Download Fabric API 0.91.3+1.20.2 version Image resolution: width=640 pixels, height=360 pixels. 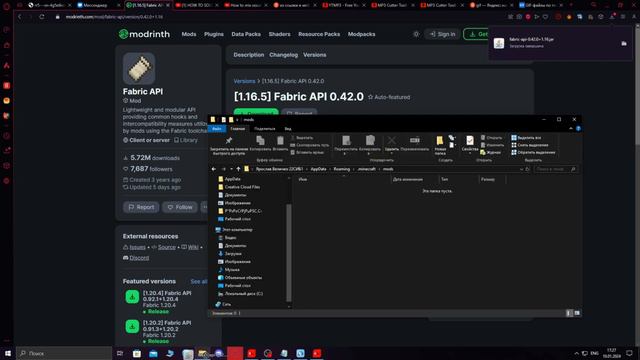click(132, 327)
